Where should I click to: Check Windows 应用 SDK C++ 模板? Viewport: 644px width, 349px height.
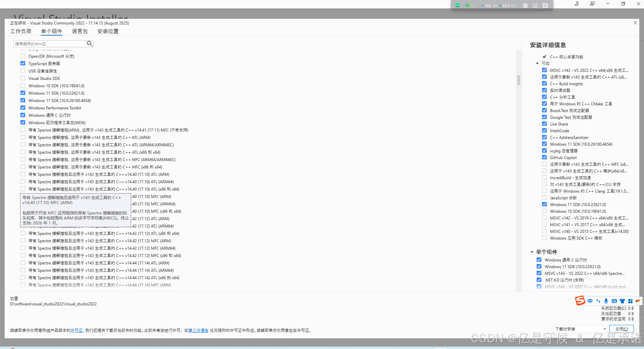[544, 238]
